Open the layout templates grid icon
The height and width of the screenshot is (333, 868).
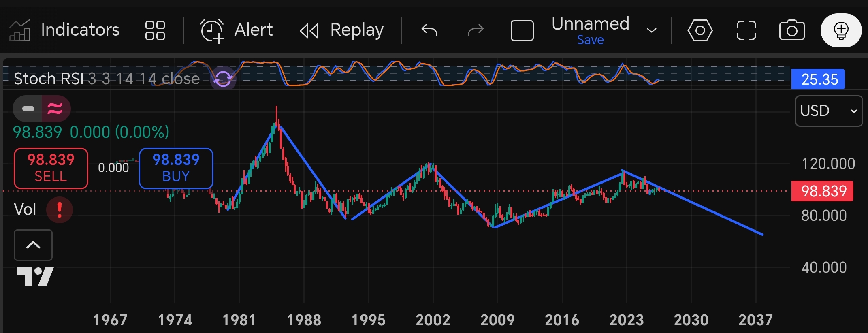click(155, 30)
